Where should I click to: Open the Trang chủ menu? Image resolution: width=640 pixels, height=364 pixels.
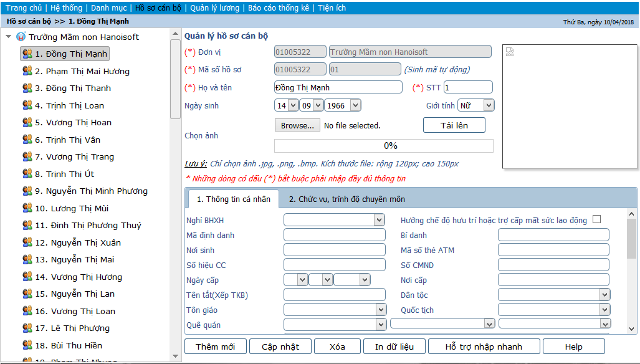click(24, 7)
